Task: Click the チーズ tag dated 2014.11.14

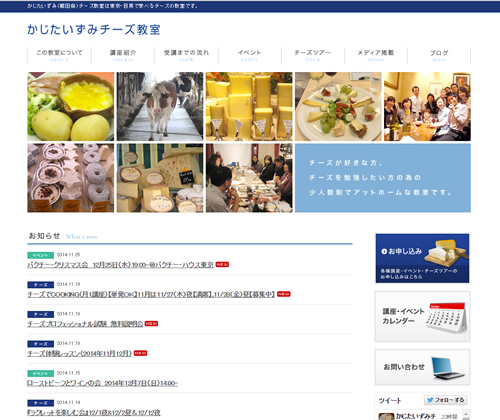Action: click(40, 403)
